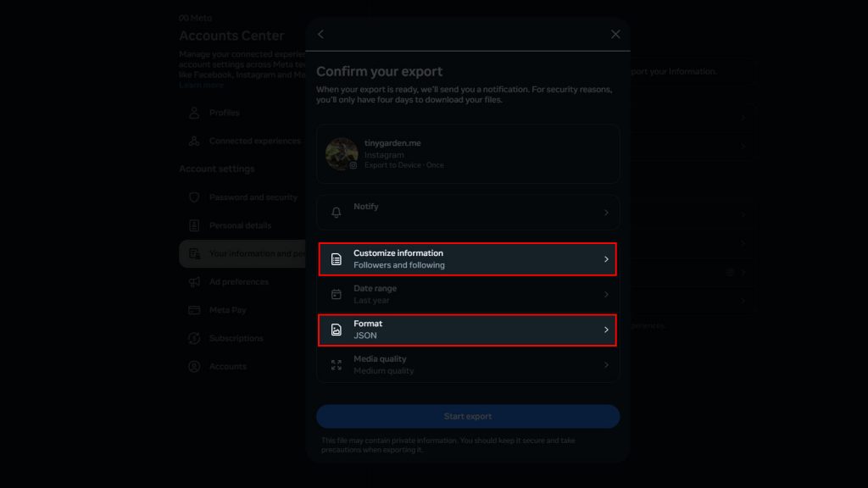This screenshot has height=488, width=868.
Task: Click the Profiles person icon in sidebar
Action: 196,112
